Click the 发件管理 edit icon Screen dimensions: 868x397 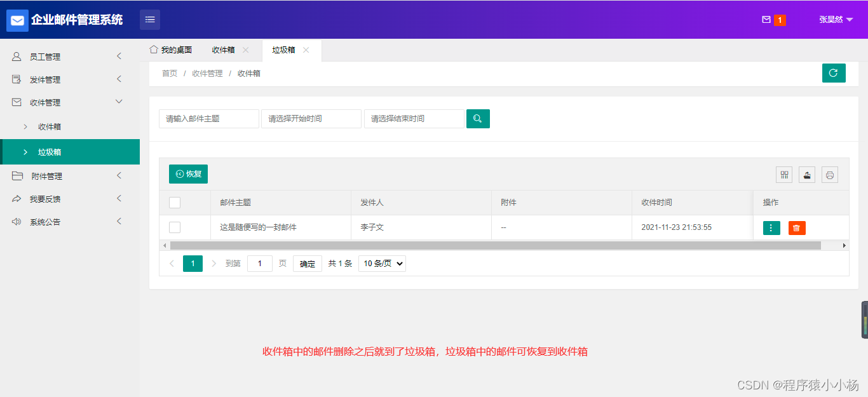(x=17, y=79)
